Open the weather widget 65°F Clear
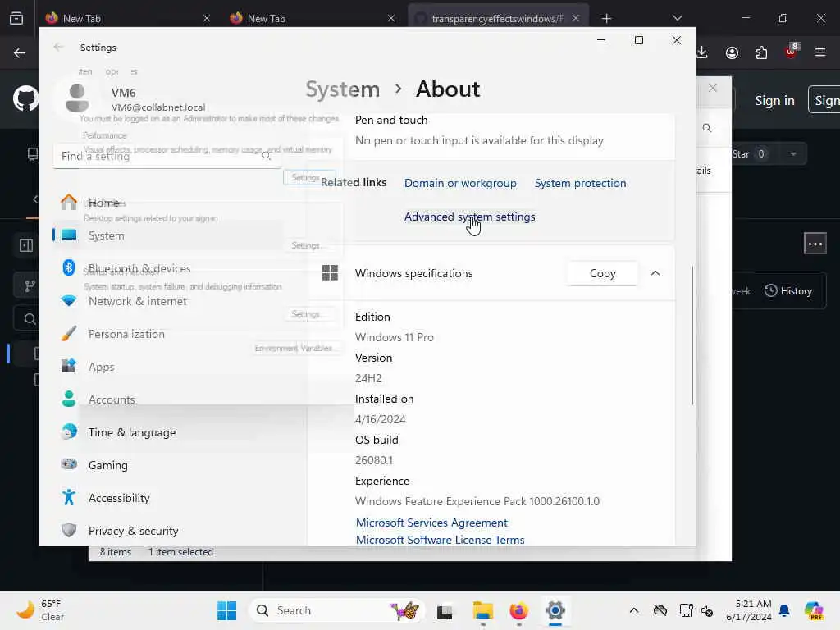Screen dimensions: 840x630 [40, 610]
